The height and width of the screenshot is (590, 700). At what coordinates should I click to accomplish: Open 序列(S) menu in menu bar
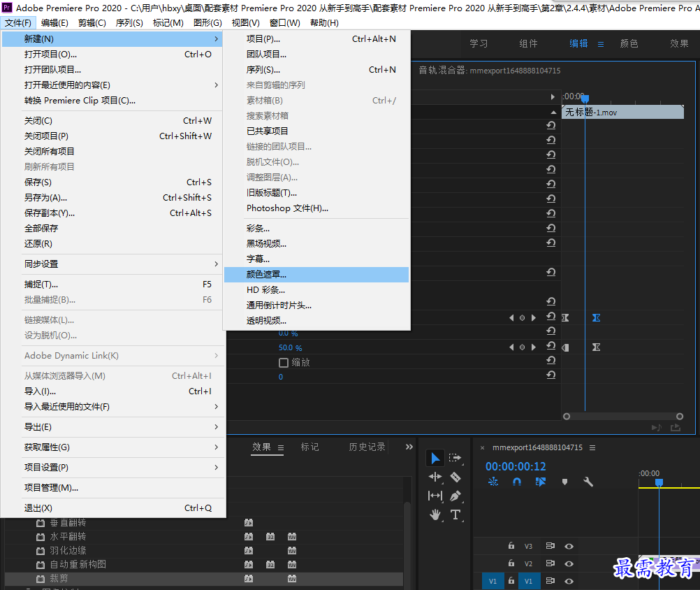[x=129, y=23]
